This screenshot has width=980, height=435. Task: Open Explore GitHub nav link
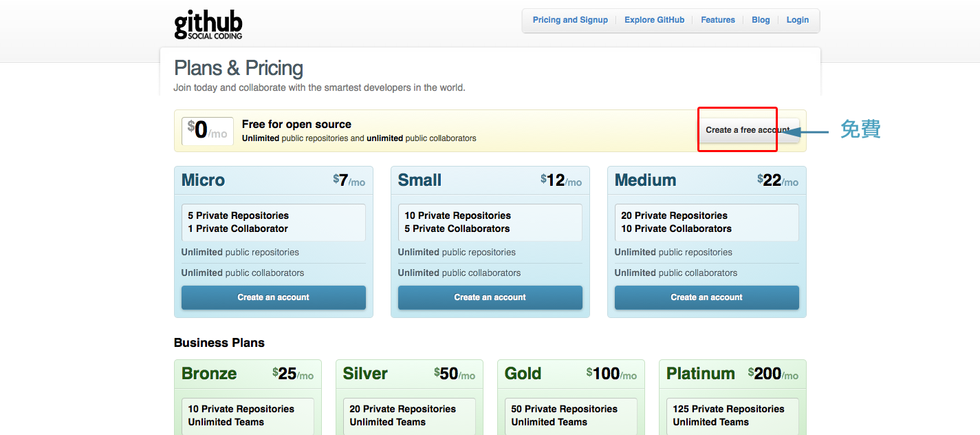coord(654,20)
